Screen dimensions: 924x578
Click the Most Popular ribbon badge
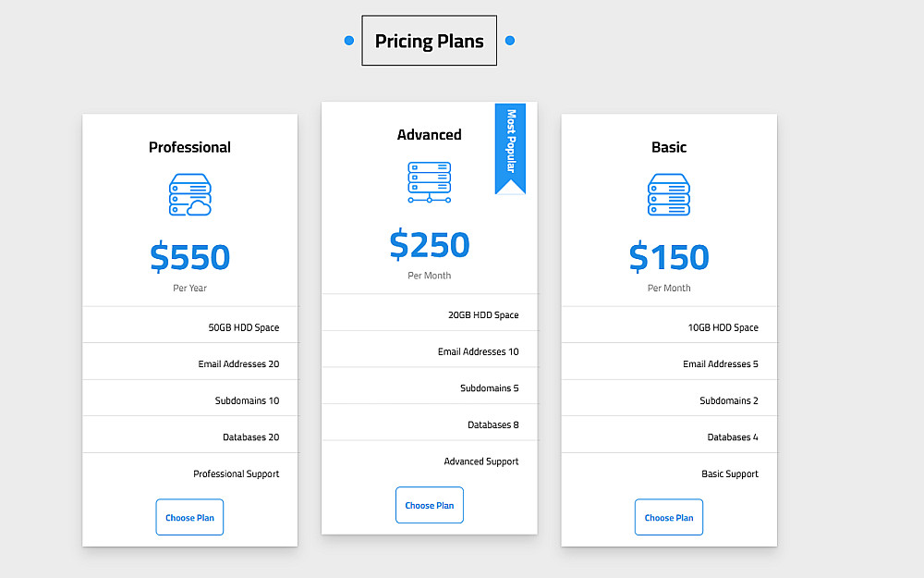510,146
